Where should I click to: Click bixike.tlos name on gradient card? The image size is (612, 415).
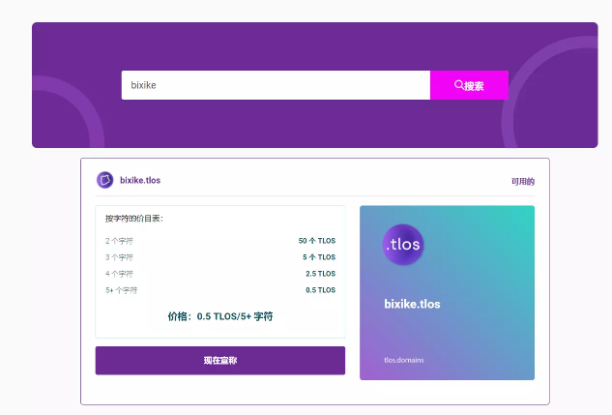pos(412,304)
